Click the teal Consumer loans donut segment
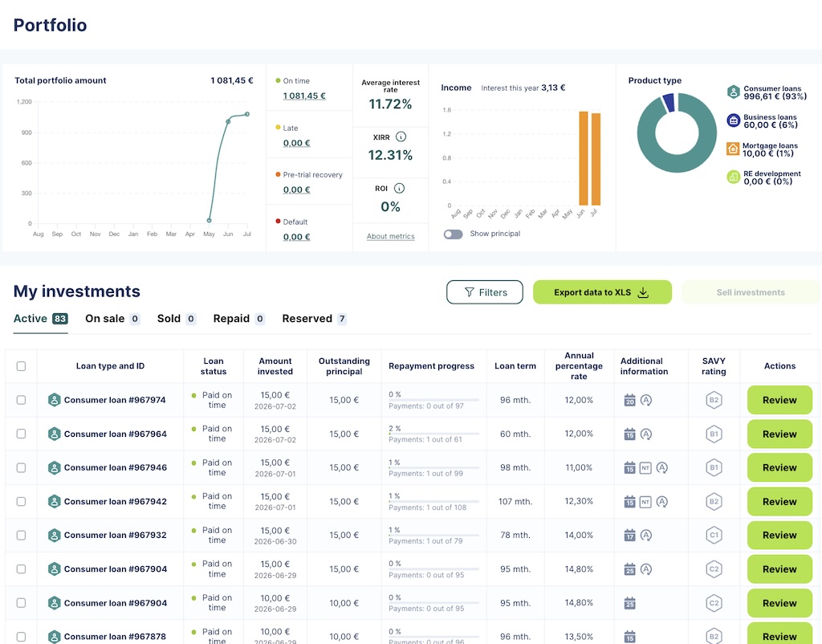The width and height of the screenshot is (822, 644). click(677, 162)
